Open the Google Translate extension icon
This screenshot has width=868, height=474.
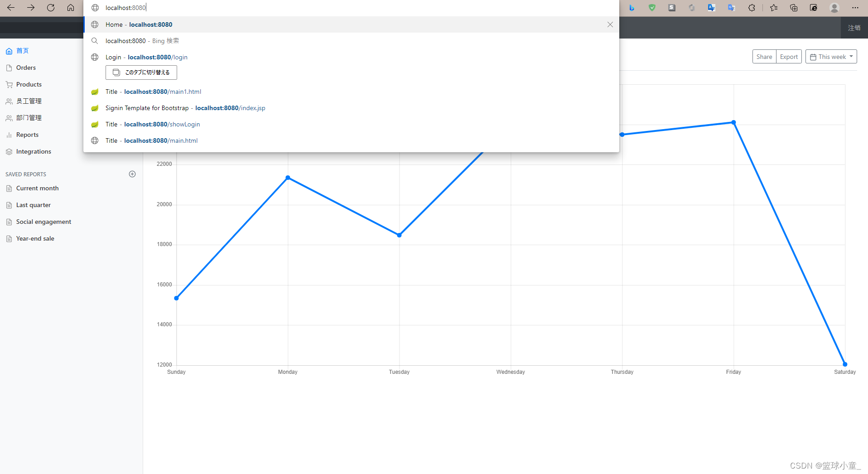coord(732,8)
